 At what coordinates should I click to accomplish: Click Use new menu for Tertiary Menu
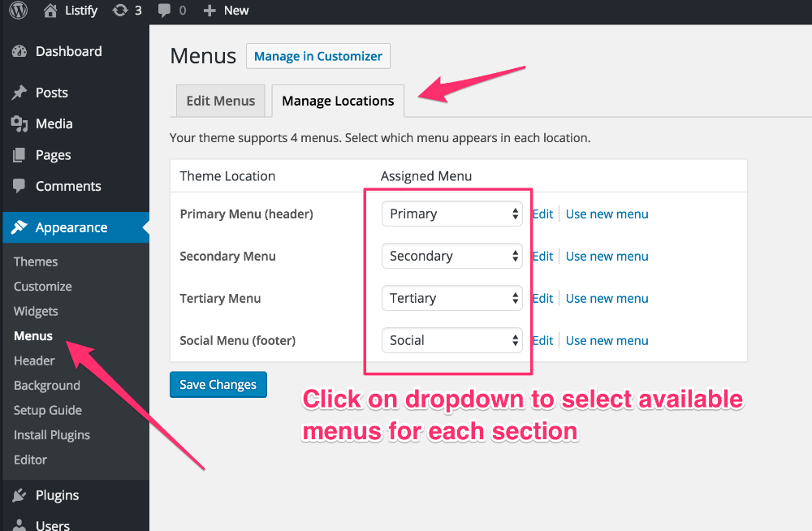click(x=607, y=299)
